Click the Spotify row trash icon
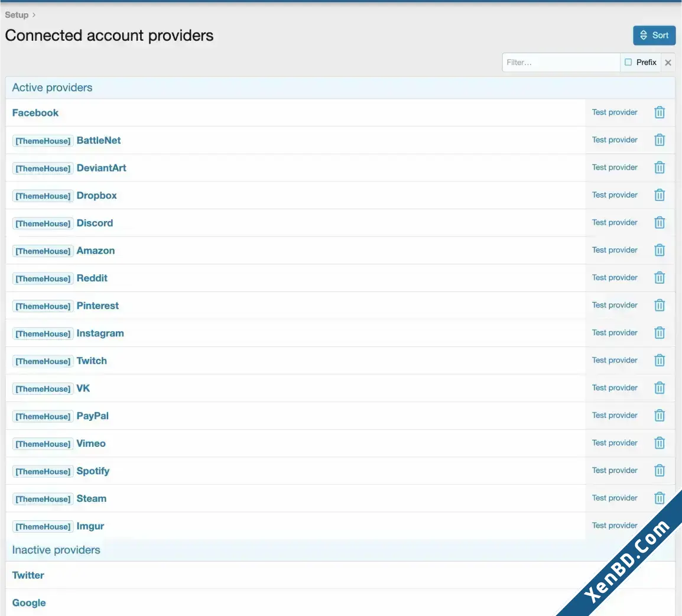 (660, 470)
